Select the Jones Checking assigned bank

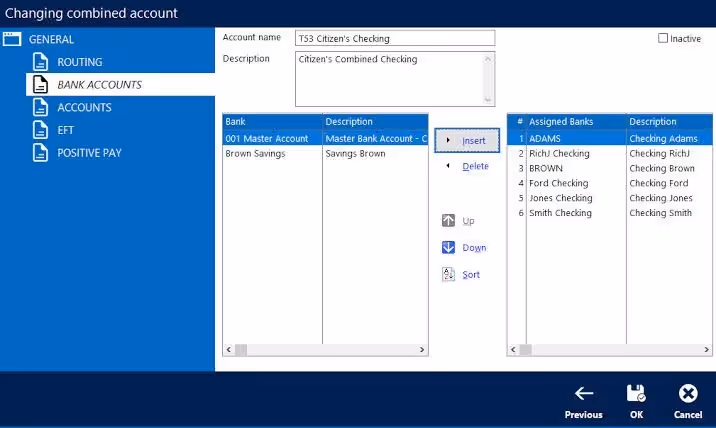[576, 198]
